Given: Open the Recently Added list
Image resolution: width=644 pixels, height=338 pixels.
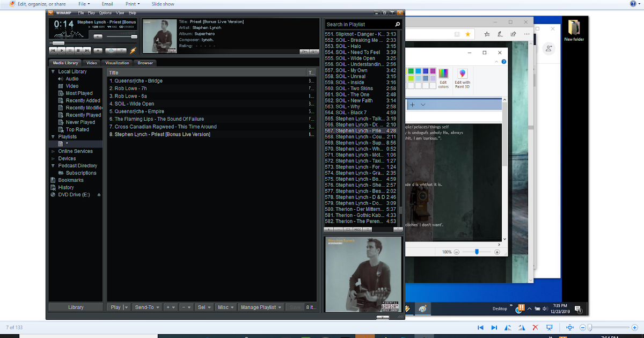Looking at the screenshot, I should pyautogui.click(x=83, y=100).
